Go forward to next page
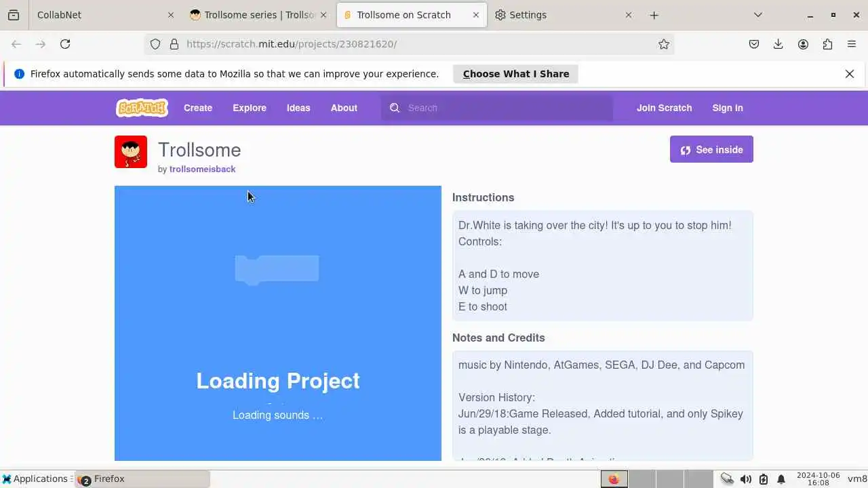This screenshot has height=488, width=868. point(41,44)
